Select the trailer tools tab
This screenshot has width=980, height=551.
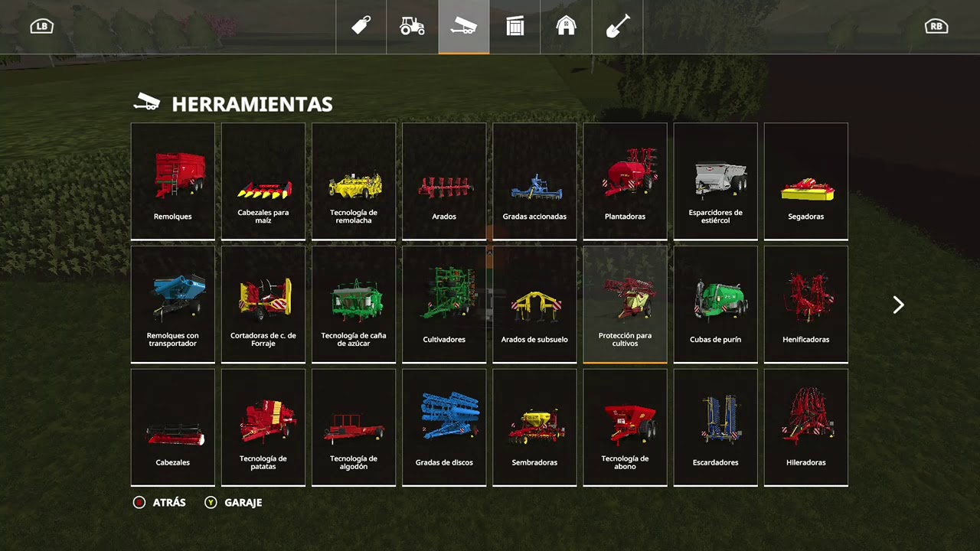click(x=463, y=26)
